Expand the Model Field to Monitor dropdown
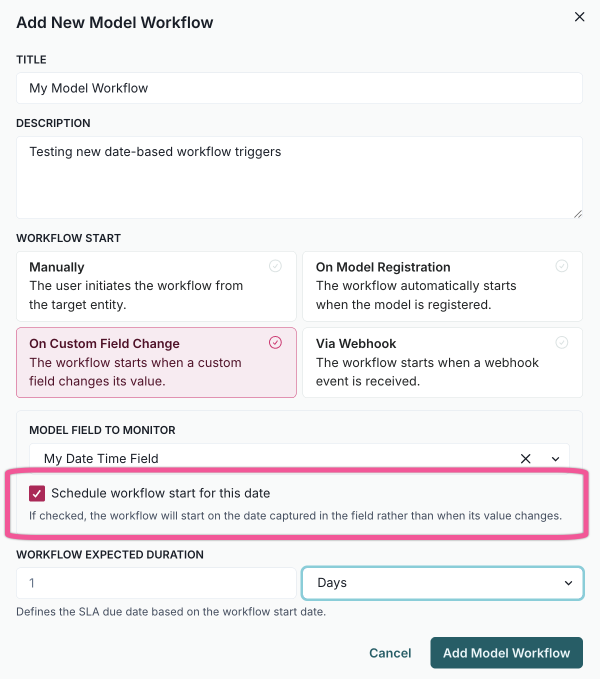The height and width of the screenshot is (679, 600). (x=556, y=458)
